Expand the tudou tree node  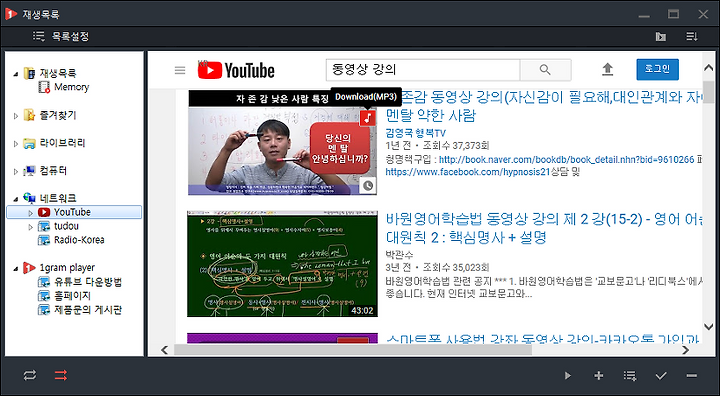tap(31, 227)
